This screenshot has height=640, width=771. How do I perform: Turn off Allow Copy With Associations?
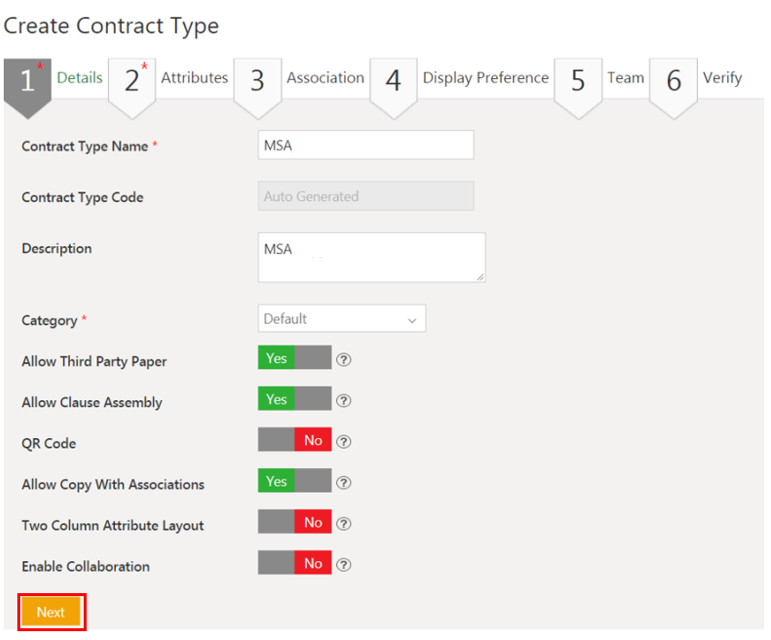click(x=294, y=482)
